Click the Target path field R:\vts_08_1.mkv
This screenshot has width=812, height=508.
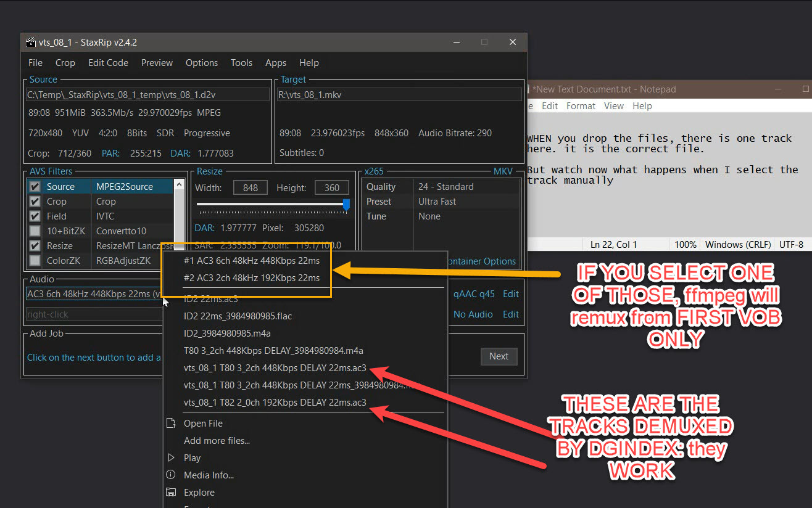(x=400, y=95)
